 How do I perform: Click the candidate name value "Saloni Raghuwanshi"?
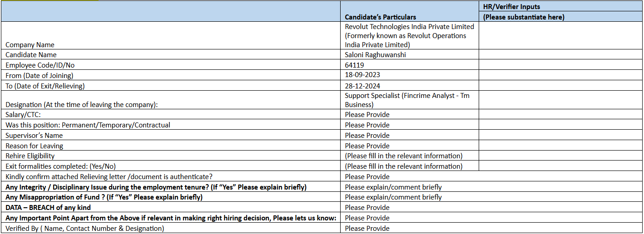375,55
